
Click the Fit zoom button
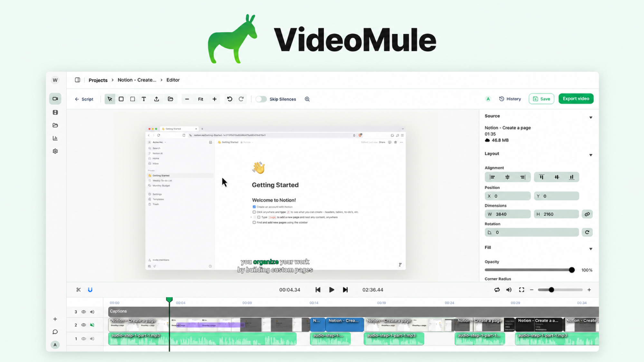(201, 99)
